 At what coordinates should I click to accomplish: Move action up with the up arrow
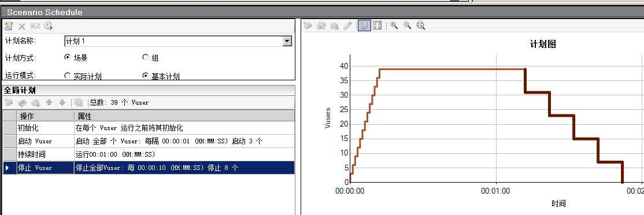[x=49, y=102]
